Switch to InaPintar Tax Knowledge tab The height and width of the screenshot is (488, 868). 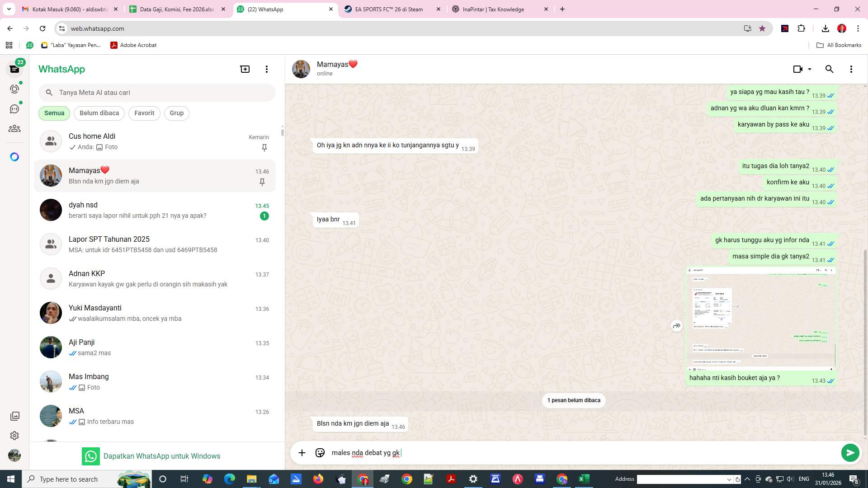pyautogui.click(x=493, y=9)
